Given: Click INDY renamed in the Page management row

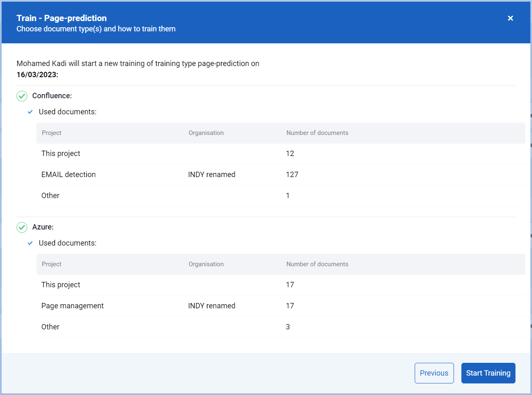Looking at the screenshot, I should tap(211, 306).
